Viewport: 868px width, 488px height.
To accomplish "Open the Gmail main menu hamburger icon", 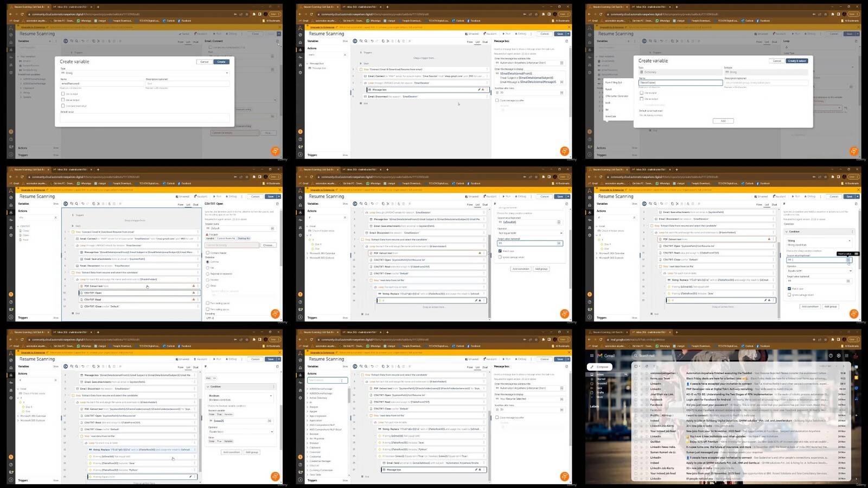I will (591, 356).
